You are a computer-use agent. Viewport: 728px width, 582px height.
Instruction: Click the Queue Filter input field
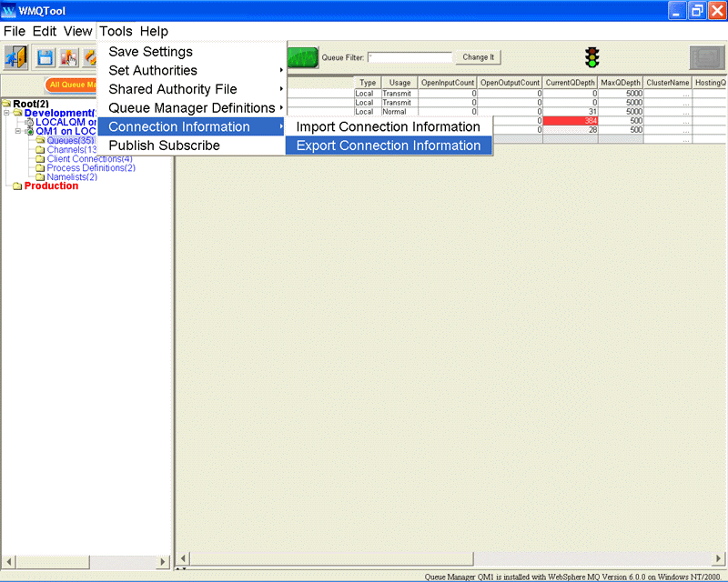410,57
